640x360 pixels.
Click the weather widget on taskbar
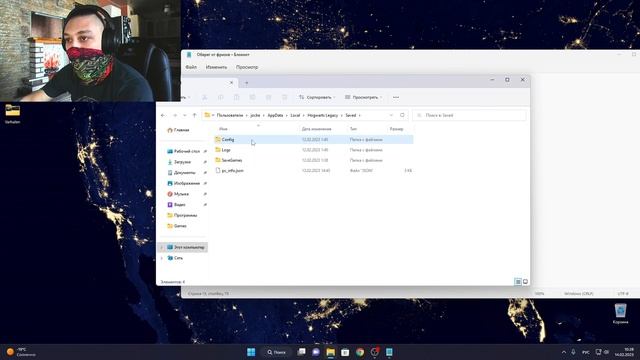pyautogui.click(x=21, y=352)
